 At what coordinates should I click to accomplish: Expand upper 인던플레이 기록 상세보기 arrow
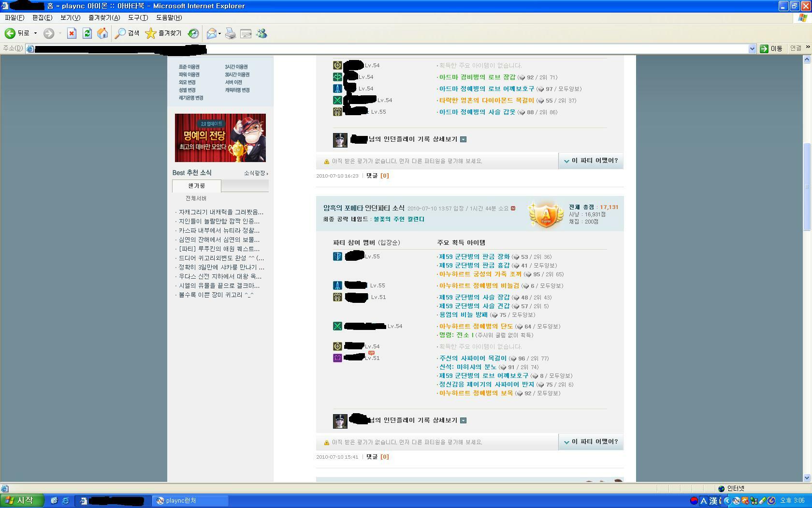463,139
